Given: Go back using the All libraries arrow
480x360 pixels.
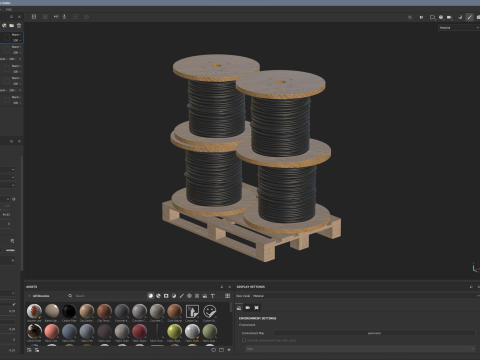Looking at the screenshot, I should tap(29, 296).
